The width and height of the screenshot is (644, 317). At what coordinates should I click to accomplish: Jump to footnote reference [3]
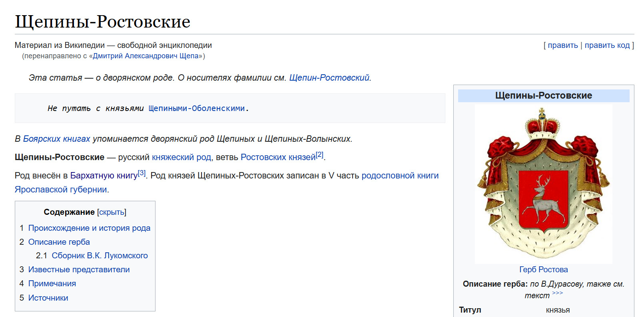[x=142, y=173]
